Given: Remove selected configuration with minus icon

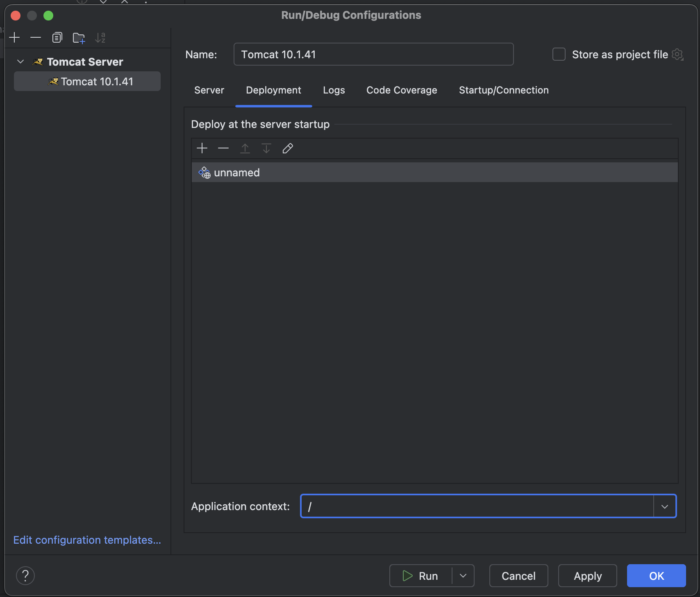Looking at the screenshot, I should 36,38.
